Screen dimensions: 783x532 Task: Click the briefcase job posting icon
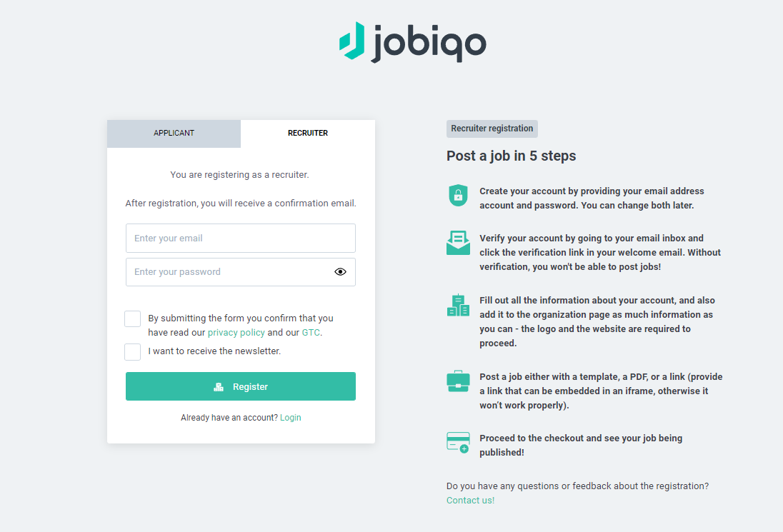(x=458, y=381)
